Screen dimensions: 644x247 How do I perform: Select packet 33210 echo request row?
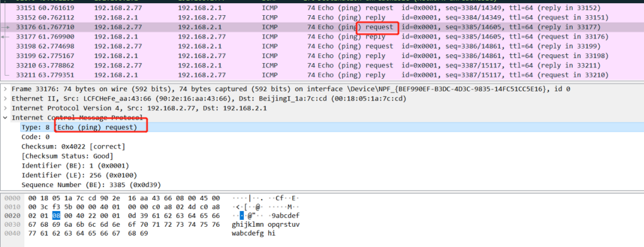click(322, 66)
